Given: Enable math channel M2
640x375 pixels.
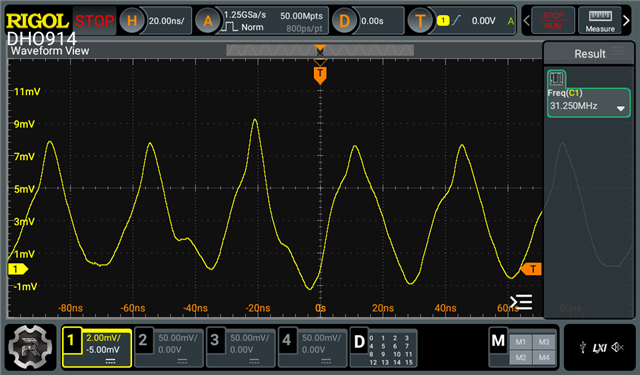Looking at the screenshot, I should point(520,357).
